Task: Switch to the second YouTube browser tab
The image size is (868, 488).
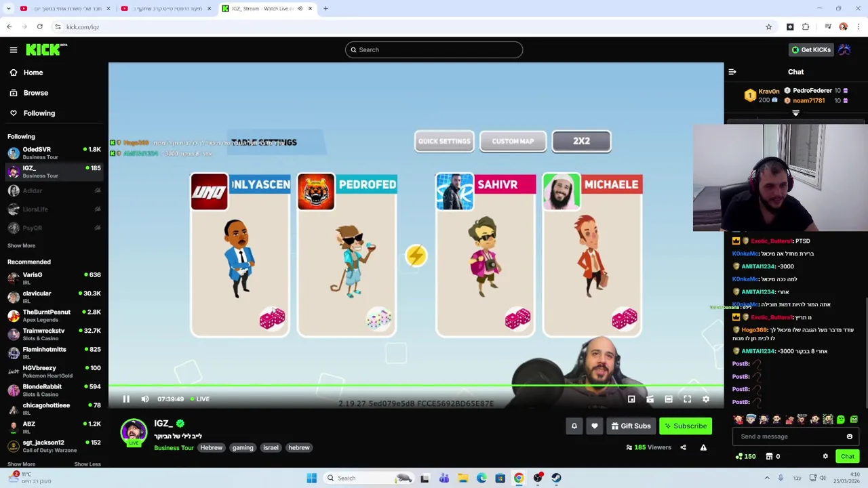Action: 167,9
